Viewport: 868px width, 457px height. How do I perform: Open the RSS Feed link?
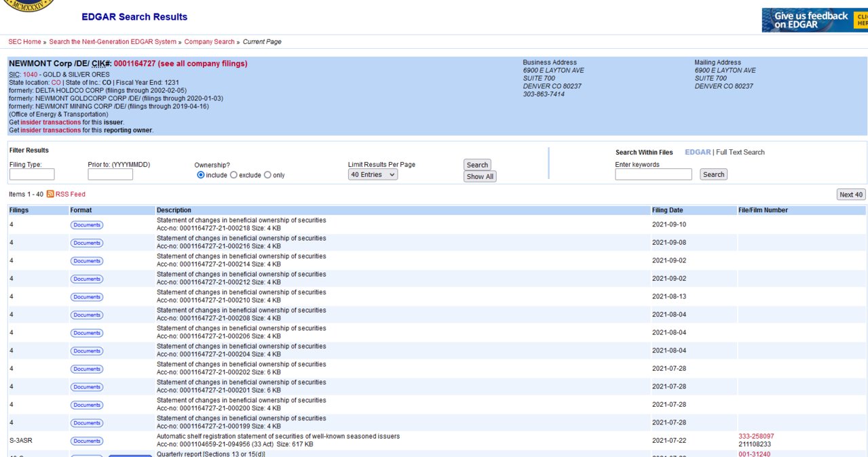tap(71, 195)
